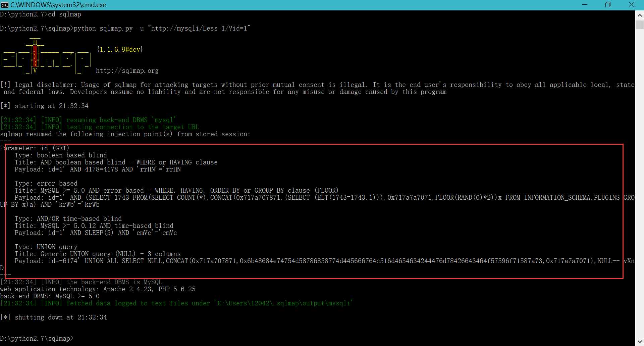Click 'resuming back-end DBMS mysql' line
644x346 pixels.
[x=88, y=120]
